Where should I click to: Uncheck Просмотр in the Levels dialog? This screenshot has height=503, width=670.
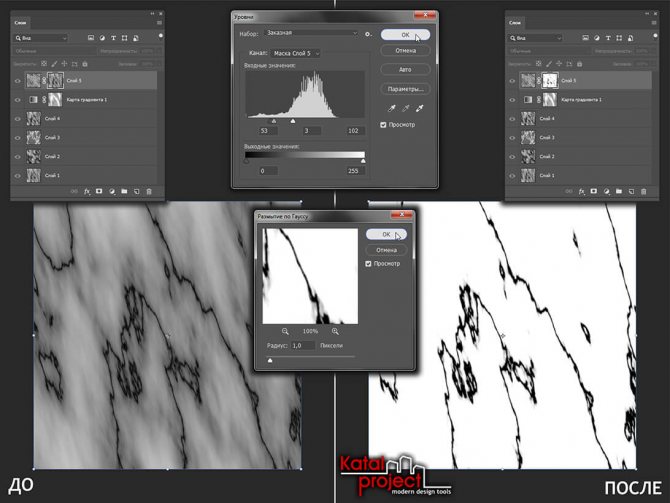(x=384, y=125)
